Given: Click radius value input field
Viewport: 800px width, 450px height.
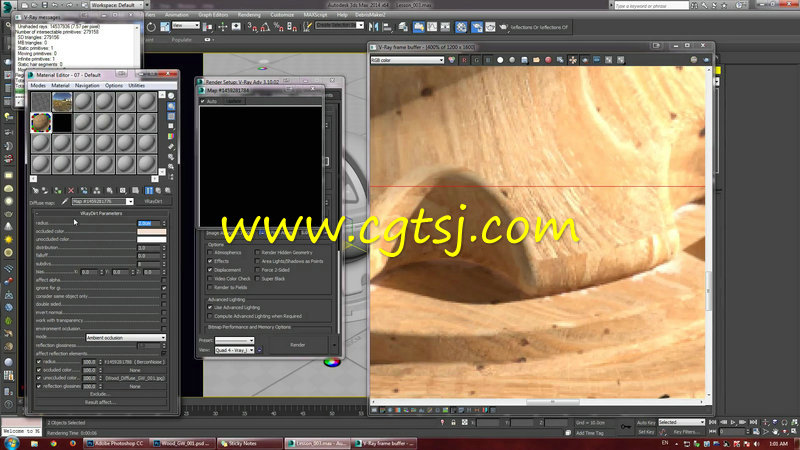Looking at the screenshot, I should pos(149,223).
